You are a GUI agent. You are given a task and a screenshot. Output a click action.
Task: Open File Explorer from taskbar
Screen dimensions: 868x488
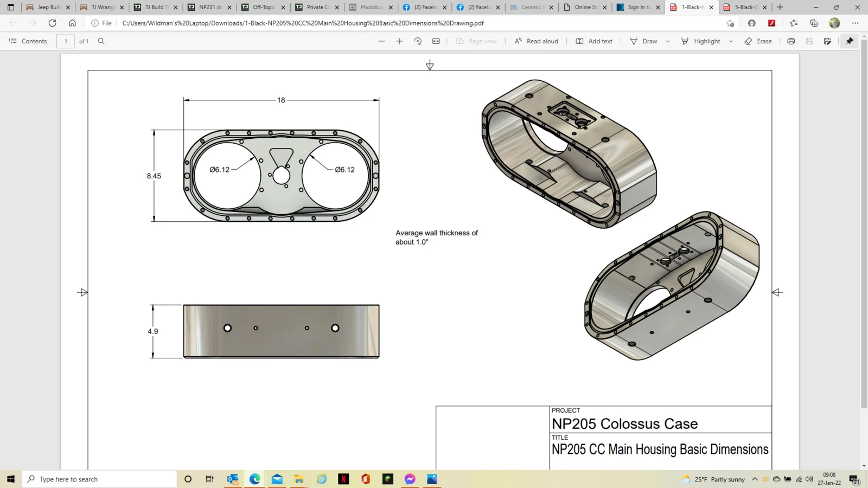[x=299, y=479]
